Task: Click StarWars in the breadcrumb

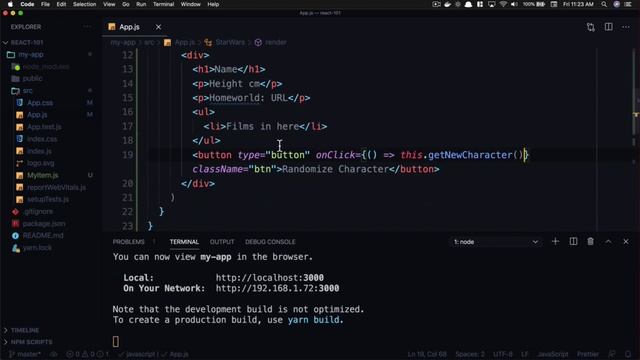Action: [230, 42]
